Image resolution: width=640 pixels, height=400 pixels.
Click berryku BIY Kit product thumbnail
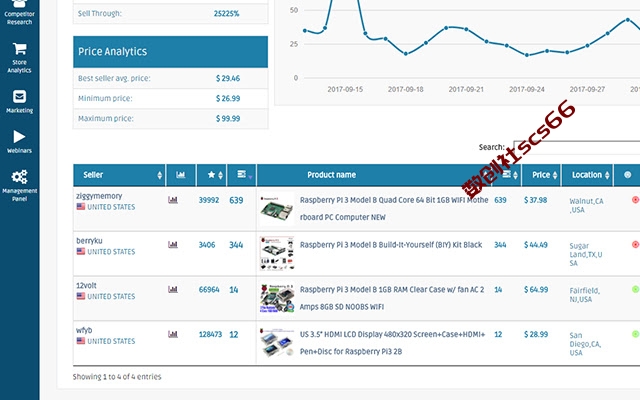277,253
